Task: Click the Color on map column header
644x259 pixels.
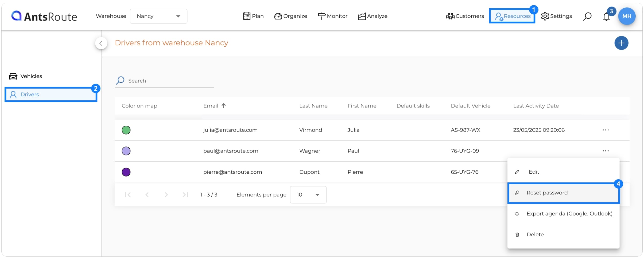Action: tap(139, 106)
